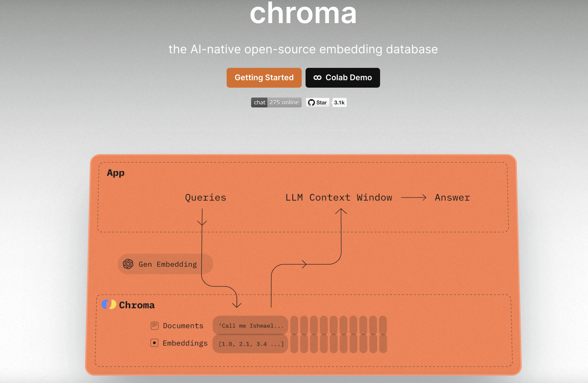Image resolution: width=588 pixels, height=383 pixels.
Task: Click the Gen Embedding pill label
Action: pos(168,264)
